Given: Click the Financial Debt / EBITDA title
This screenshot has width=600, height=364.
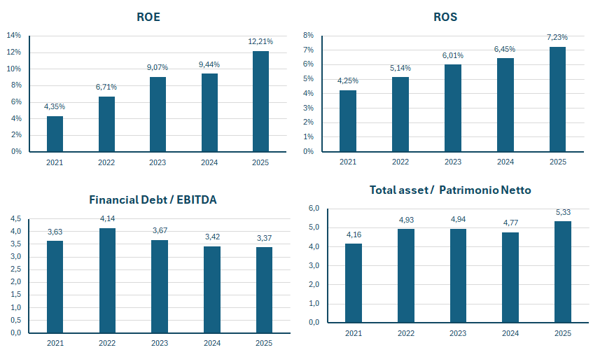Looking at the screenshot, I should (x=153, y=199).
